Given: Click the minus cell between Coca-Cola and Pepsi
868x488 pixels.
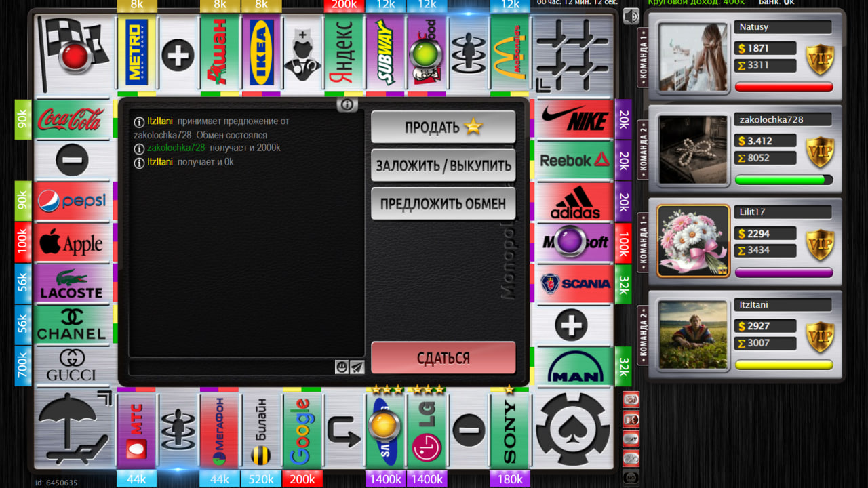Looking at the screenshot, I should [73, 161].
